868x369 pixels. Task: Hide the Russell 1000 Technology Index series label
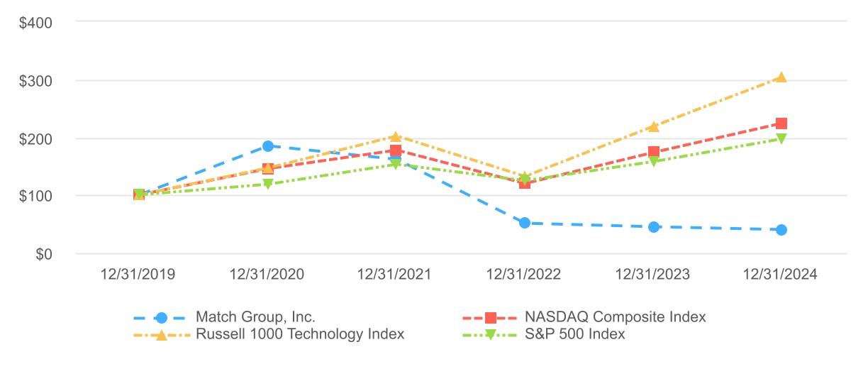tap(300, 334)
